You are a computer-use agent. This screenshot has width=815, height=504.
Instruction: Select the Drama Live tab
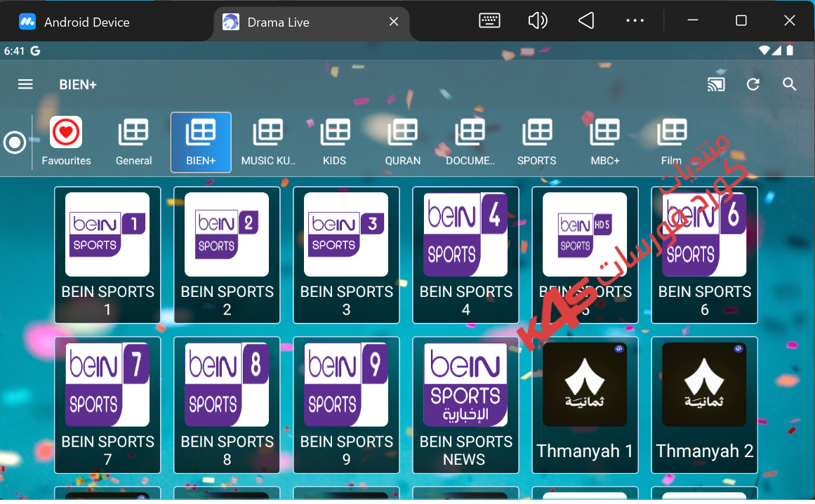coord(312,22)
